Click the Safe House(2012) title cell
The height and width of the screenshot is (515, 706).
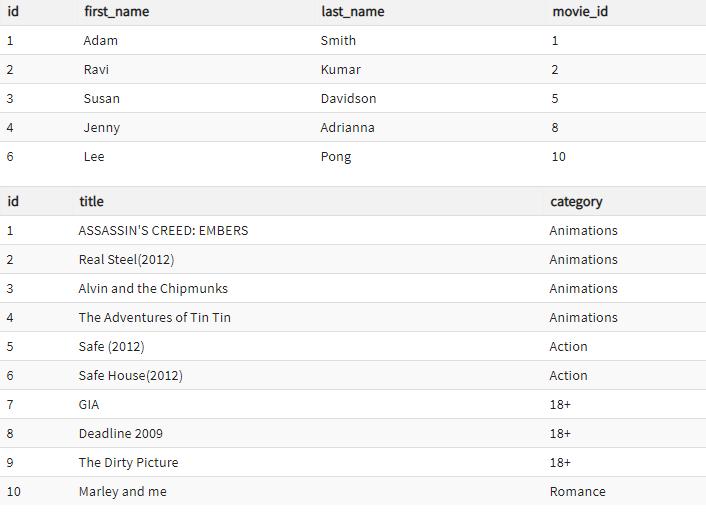[130, 375]
